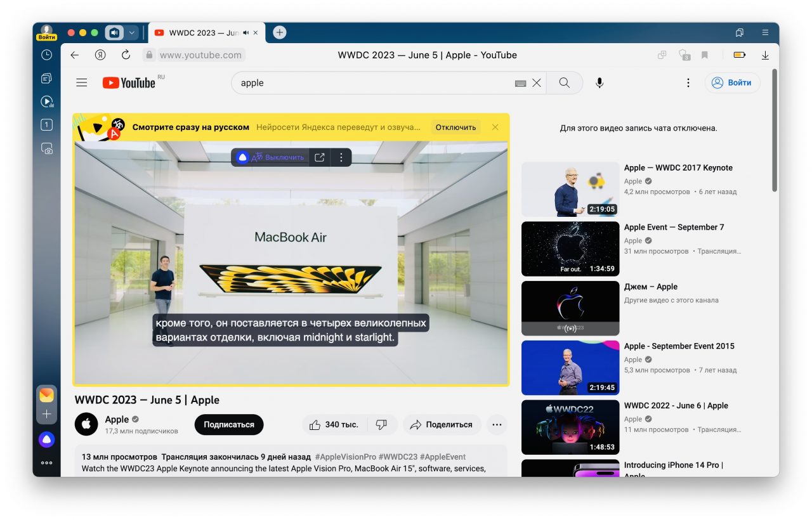Bookmark this page

(705, 55)
